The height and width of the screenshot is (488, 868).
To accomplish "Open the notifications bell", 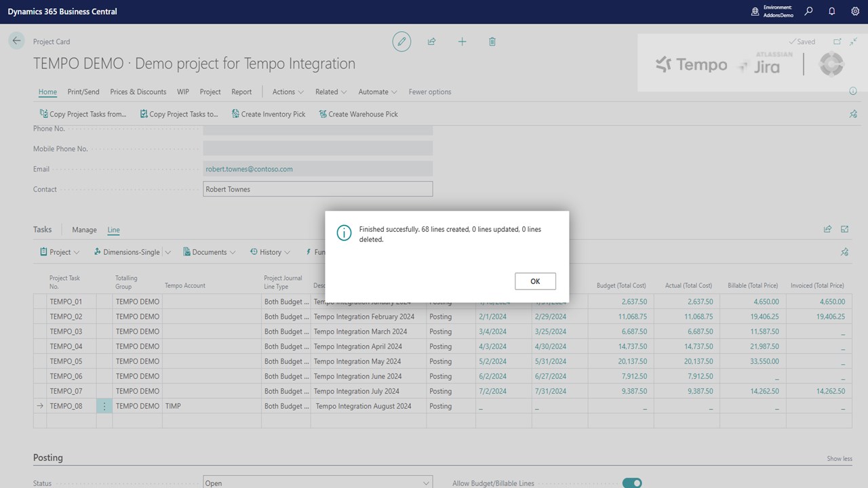I will (x=832, y=12).
